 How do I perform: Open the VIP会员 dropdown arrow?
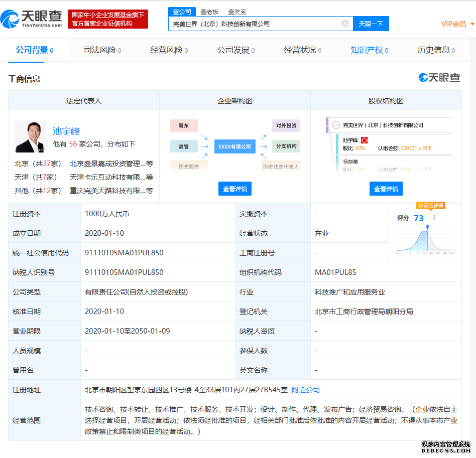pyautogui.click(x=472, y=24)
